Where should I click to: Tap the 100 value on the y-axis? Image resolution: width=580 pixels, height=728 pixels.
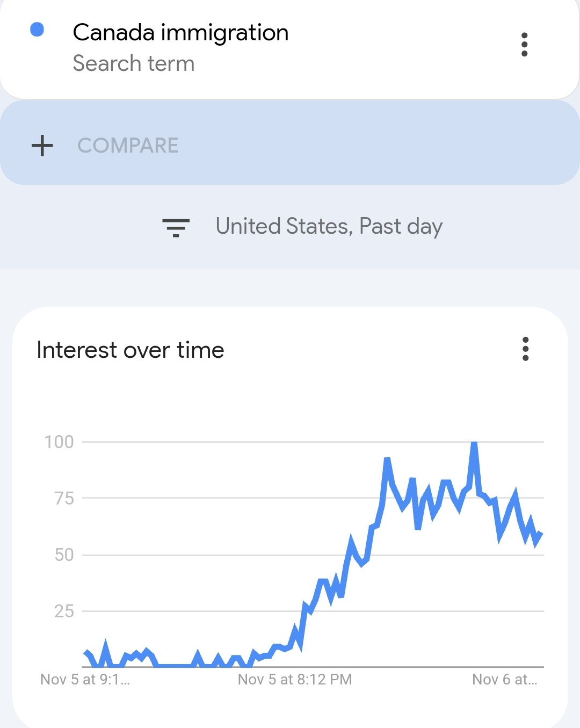pos(59,442)
